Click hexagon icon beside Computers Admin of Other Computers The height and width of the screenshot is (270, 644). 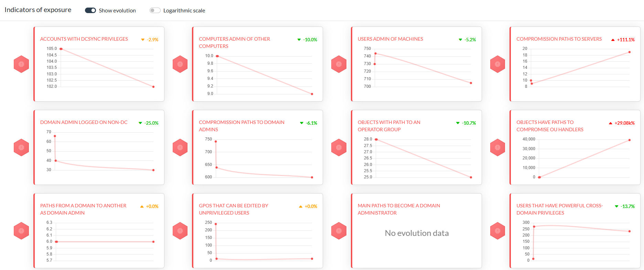tap(180, 64)
